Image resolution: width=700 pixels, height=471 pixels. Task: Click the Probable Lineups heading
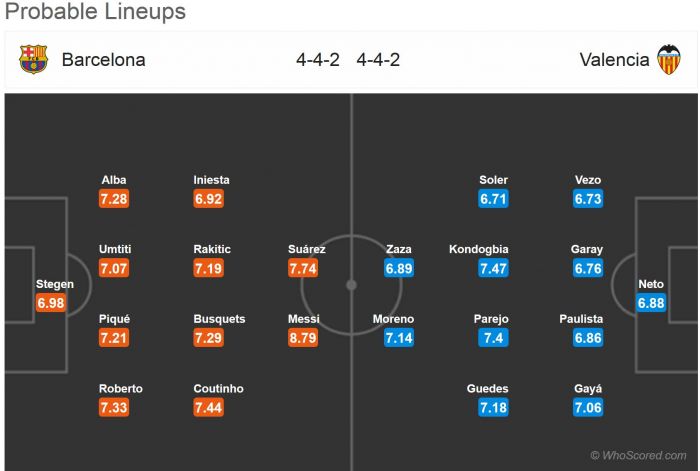(x=95, y=13)
